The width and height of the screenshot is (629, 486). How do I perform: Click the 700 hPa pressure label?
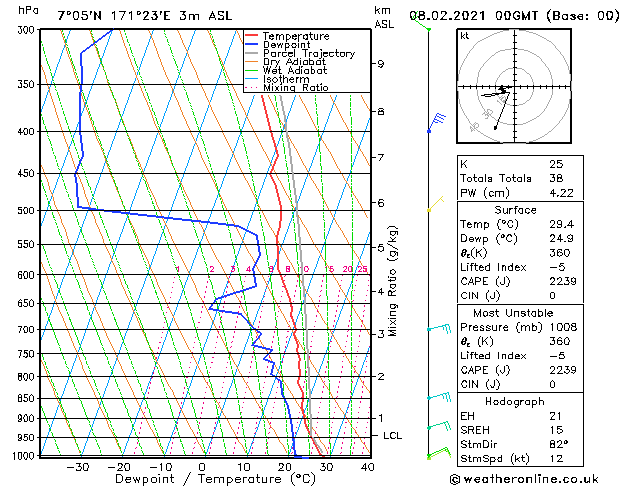26,330
